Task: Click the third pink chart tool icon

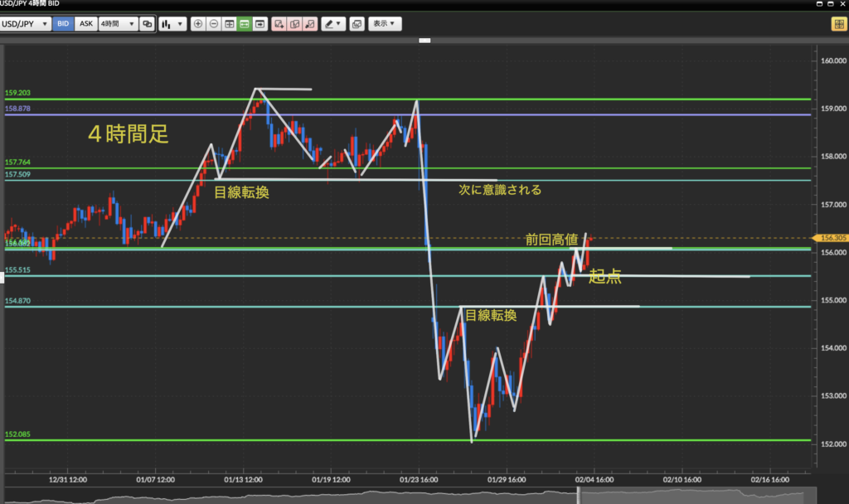Action: tap(309, 24)
